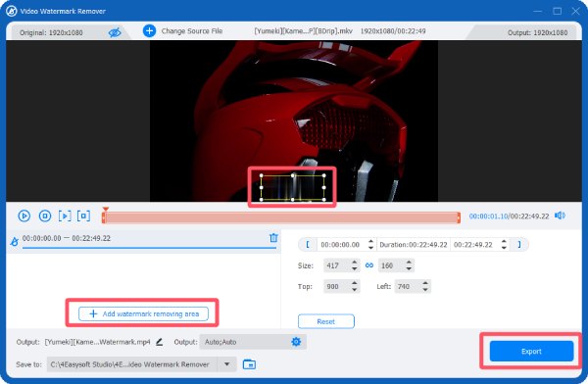Click the blue plus Change Source File icon

149,30
